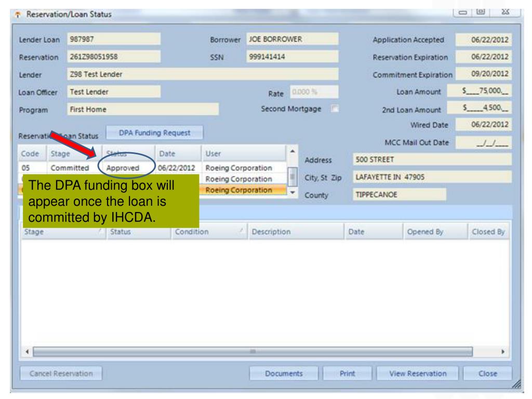Click the Wired Date field
532x399 pixels.
click(x=484, y=125)
